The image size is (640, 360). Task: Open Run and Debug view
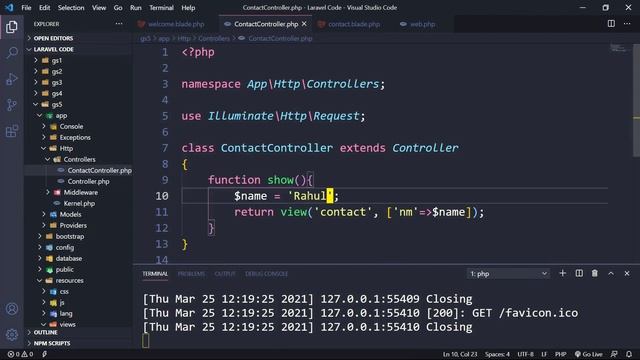[x=12, y=79]
